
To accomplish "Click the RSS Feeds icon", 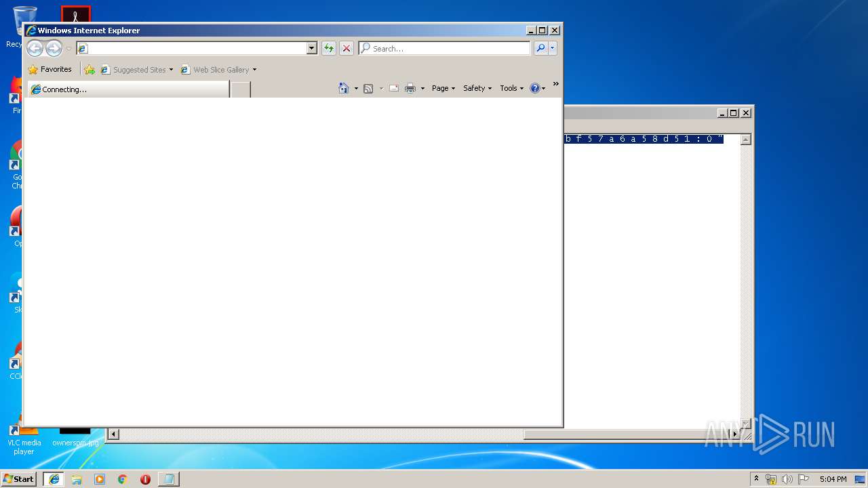I will [x=368, y=88].
